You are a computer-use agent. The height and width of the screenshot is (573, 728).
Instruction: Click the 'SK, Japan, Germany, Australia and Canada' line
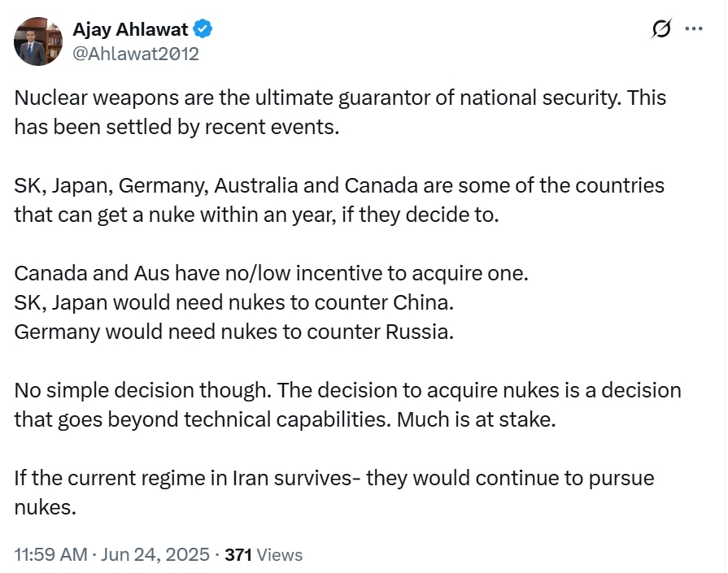[x=339, y=185]
